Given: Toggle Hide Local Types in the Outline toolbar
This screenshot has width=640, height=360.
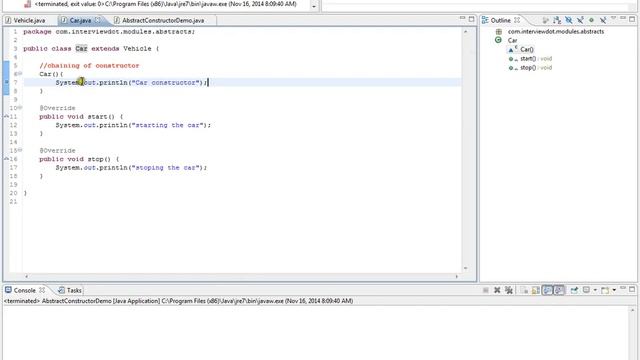Looking at the screenshot, I should tap(602, 20).
